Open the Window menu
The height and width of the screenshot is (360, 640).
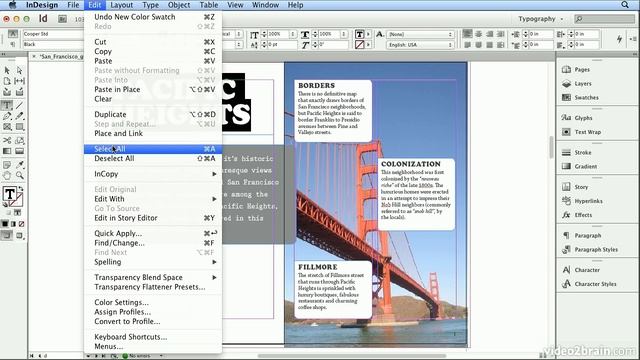coord(265,5)
